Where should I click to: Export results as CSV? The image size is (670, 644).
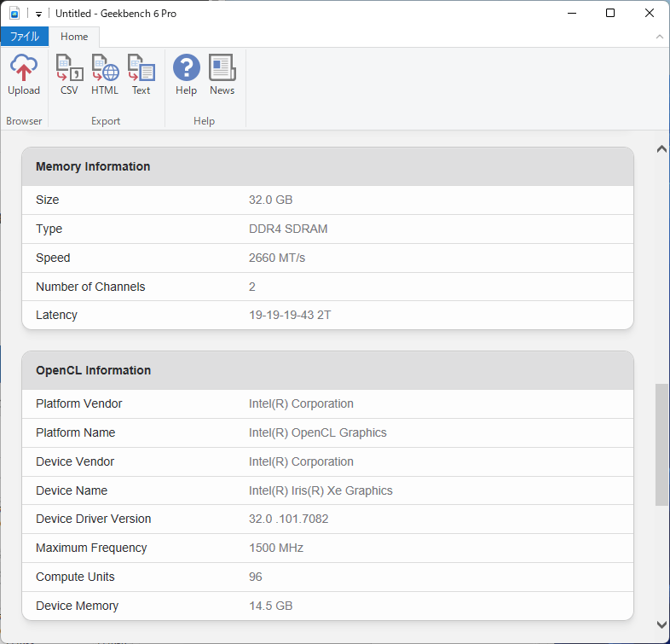69,75
